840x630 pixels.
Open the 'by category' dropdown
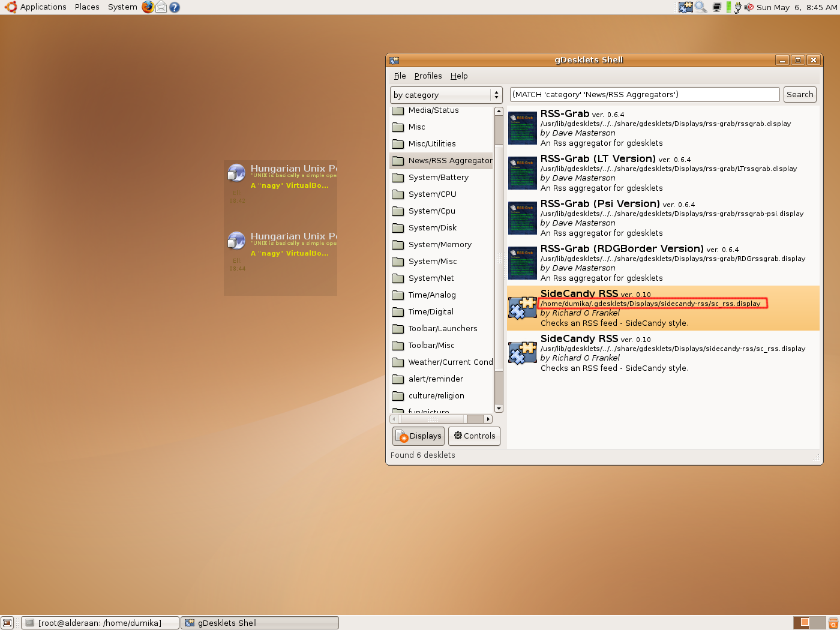pyautogui.click(x=446, y=95)
